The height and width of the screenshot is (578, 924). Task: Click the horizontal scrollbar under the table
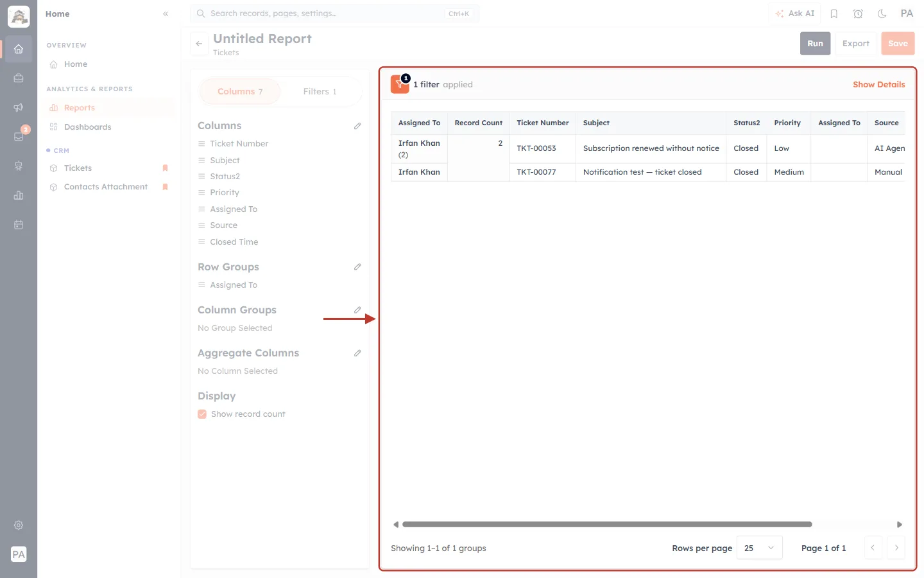click(x=607, y=525)
